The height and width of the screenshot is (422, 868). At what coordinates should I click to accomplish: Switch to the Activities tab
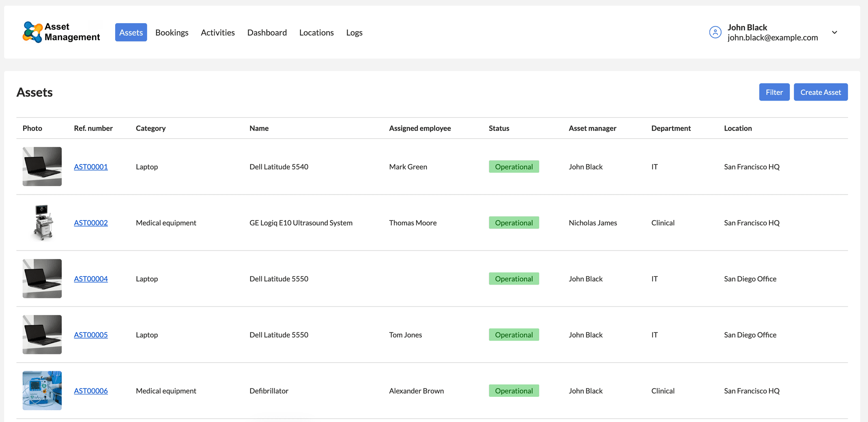218,32
